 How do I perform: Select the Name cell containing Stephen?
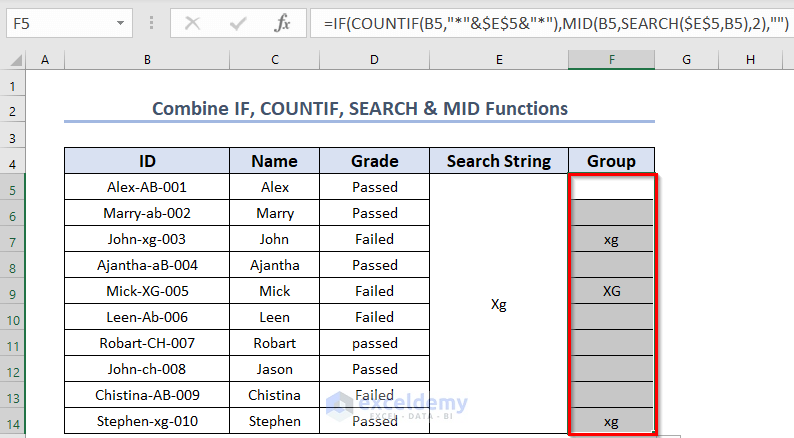275,421
